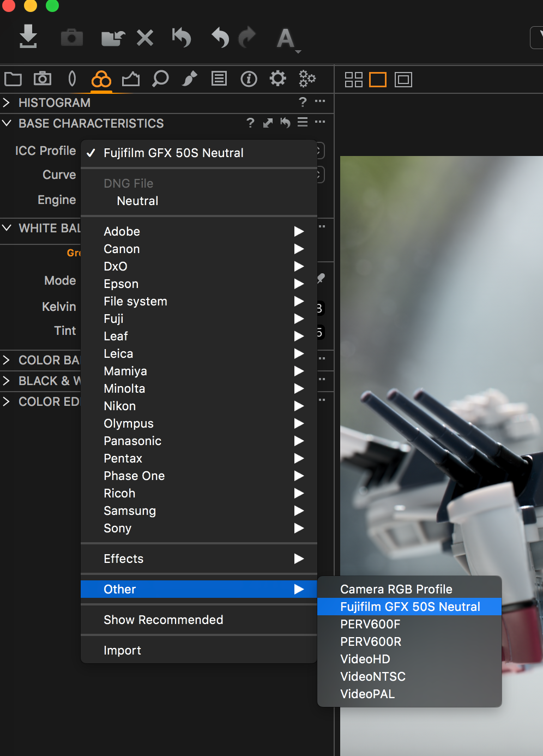Click the delete X icon in toolbar
The image size is (543, 756).
[145, 38]
